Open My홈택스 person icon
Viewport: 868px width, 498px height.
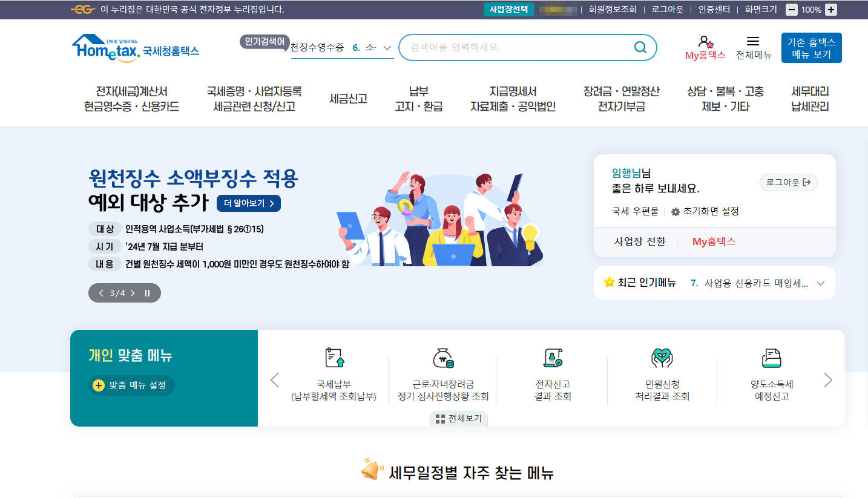click(705, 42)
